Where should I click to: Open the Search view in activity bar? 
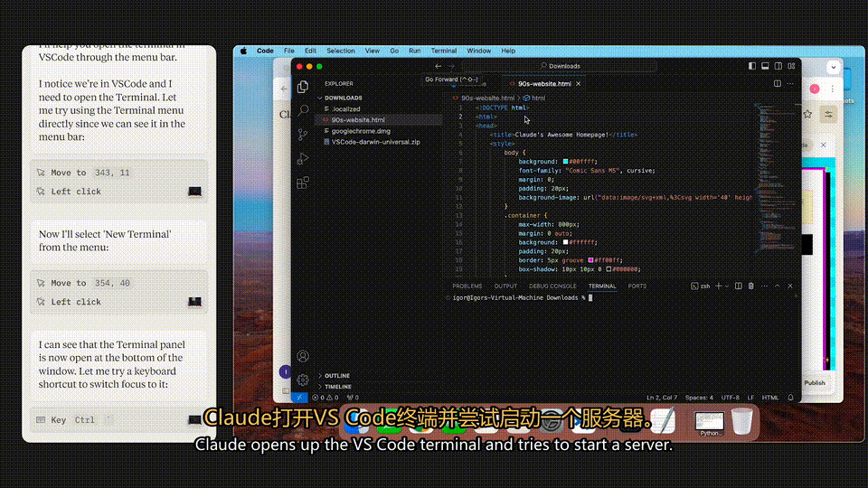tap(303, 110)
